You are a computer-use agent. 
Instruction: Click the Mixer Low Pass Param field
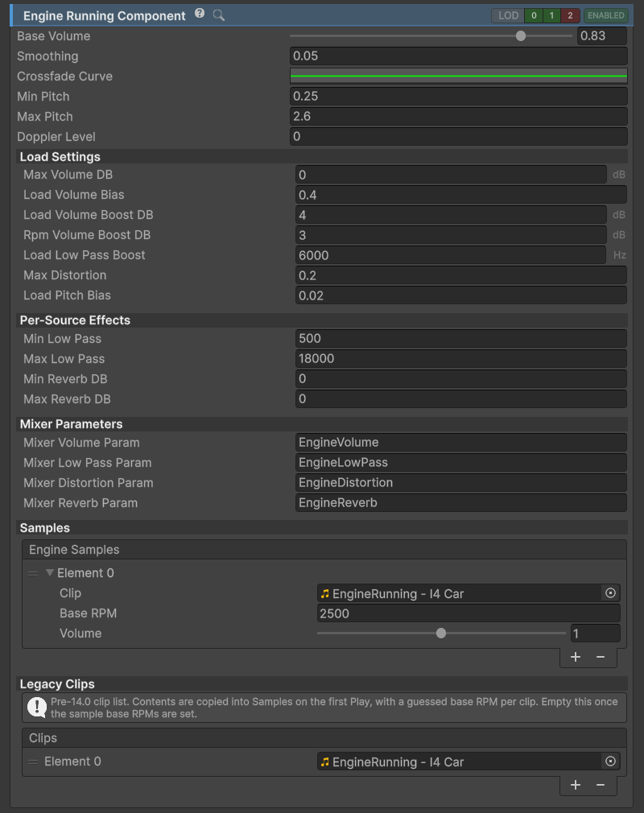461,463
